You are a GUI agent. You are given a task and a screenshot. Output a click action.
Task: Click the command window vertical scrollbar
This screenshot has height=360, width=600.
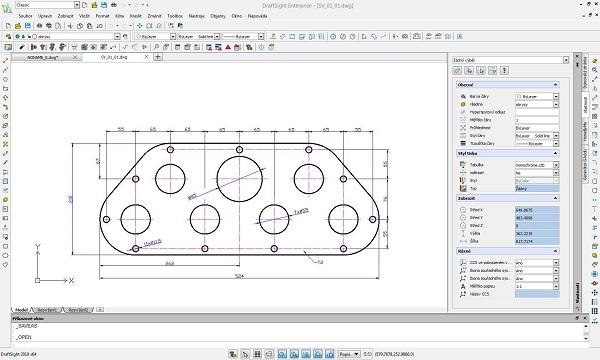pyautogui.click(x=585, y=332)
